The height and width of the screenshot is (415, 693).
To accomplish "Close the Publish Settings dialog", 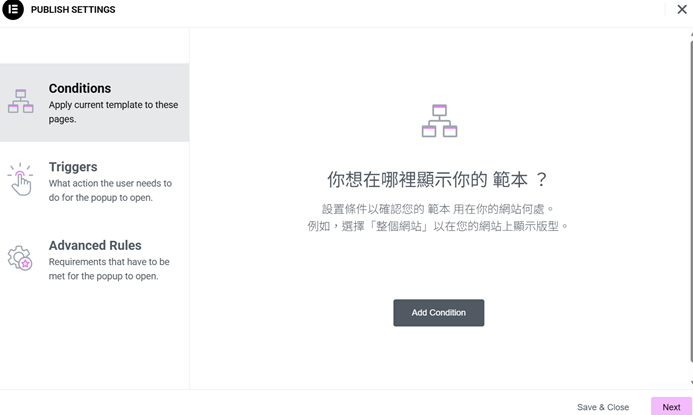I will 682,10.
